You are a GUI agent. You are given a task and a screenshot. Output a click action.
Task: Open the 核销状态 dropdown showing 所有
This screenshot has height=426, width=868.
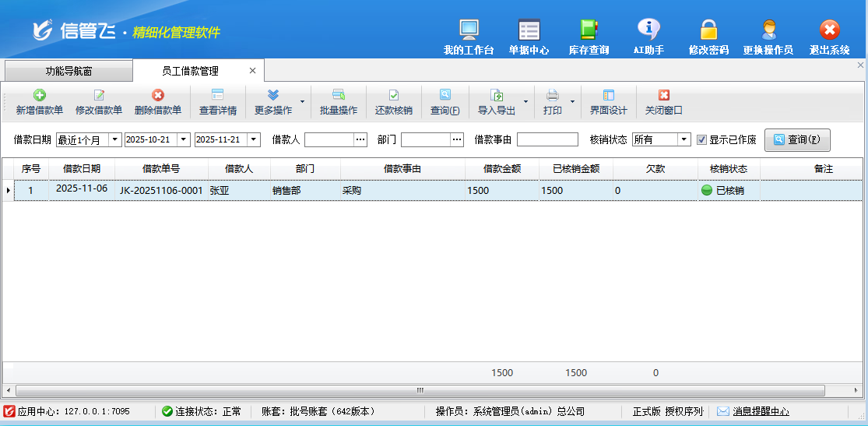pyautogui.click(x=684, y=139)
